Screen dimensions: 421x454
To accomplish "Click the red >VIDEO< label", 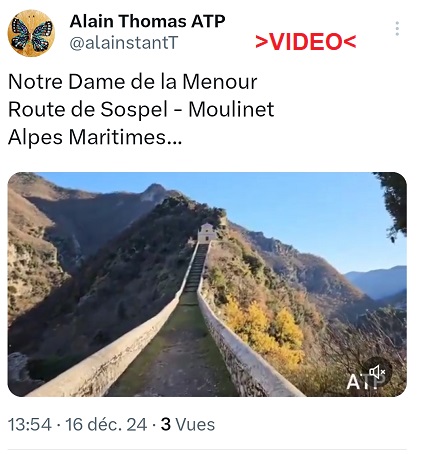I will pyautogui.click(x=306, y=42).
